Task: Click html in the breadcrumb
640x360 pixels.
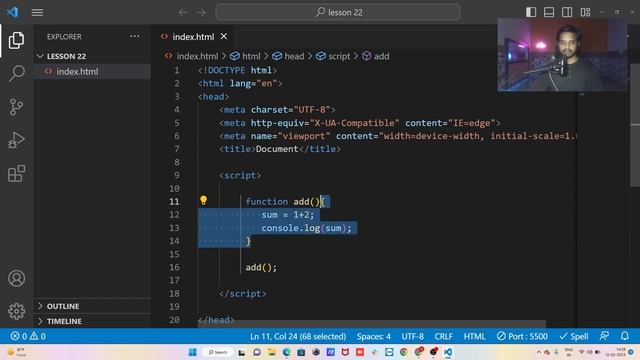Action: coord(251,56)
